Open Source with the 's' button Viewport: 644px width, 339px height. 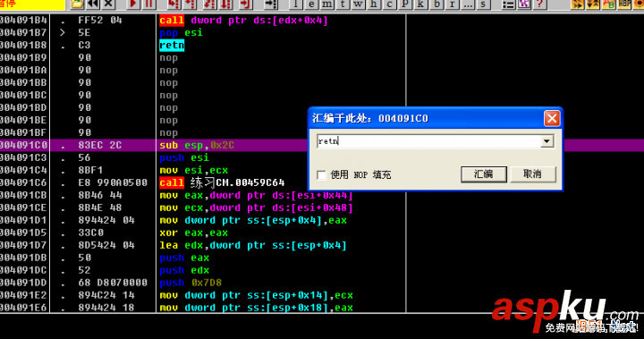click(483, 4)
